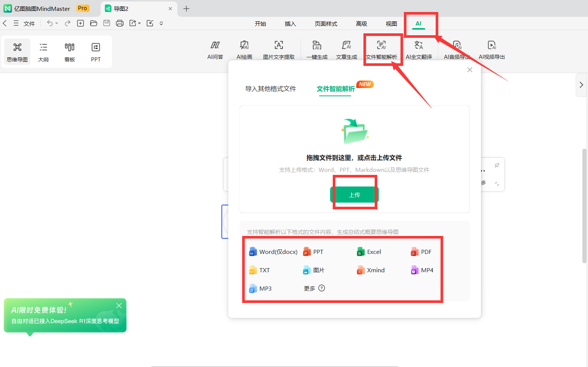The width and height of the screenshot is (588, 367).
Task: Dismiss the AI限时免费体验 banner
Action: tap(119, 306)
